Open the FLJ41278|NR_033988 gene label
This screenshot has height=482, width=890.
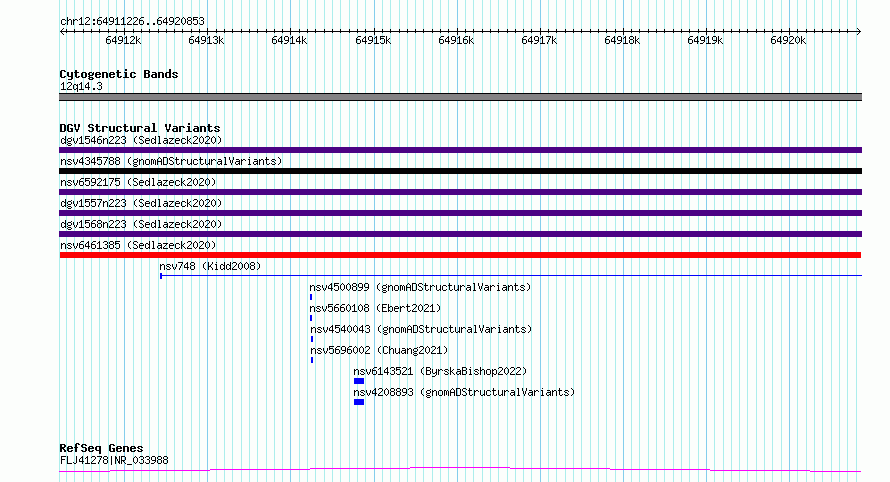114,460
